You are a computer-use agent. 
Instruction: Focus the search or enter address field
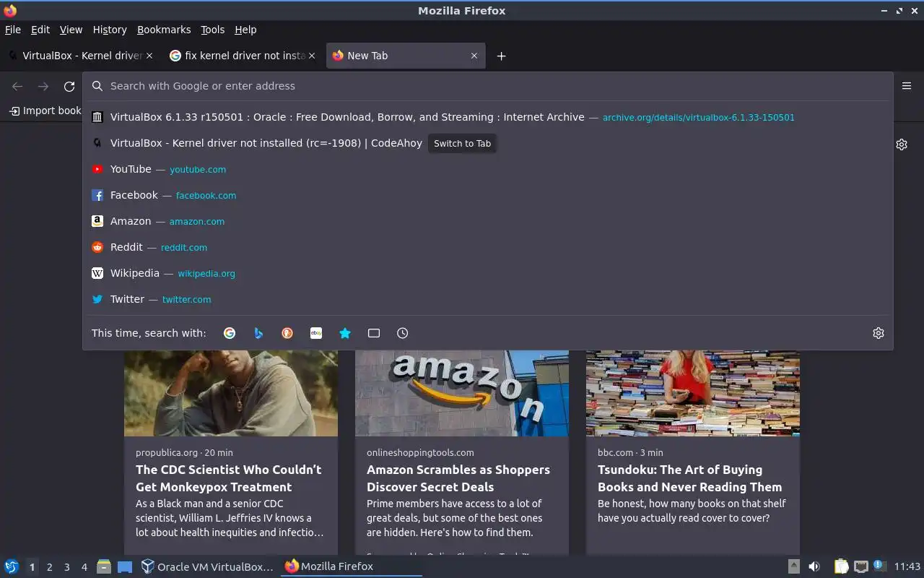coord(488,86)
